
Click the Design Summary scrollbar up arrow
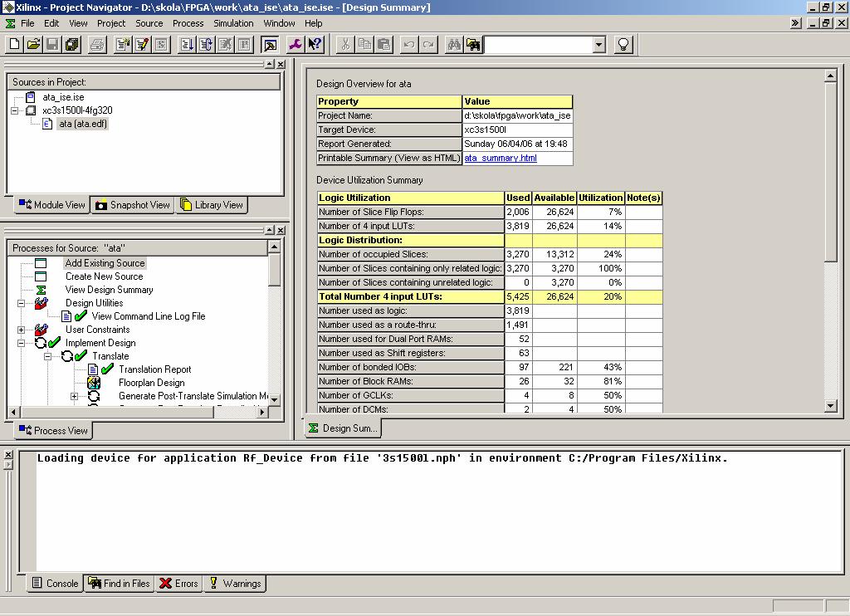click(x=830, y=76)
